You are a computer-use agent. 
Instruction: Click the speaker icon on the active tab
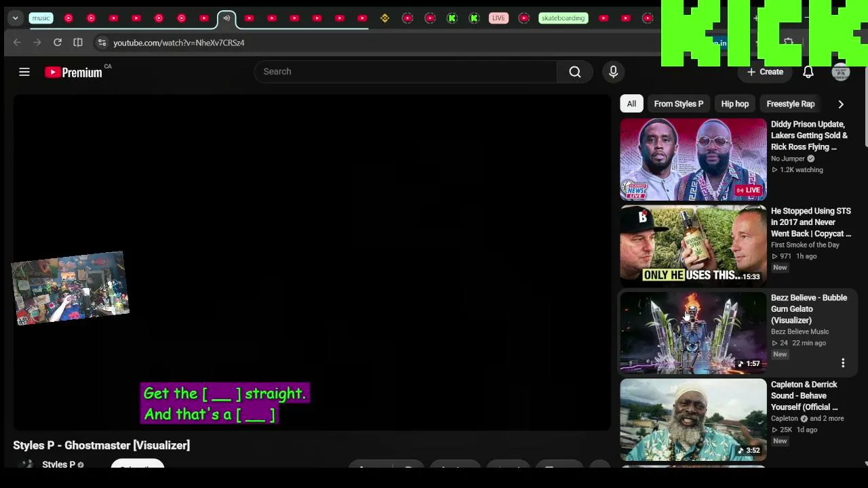[x=226, y=18]
